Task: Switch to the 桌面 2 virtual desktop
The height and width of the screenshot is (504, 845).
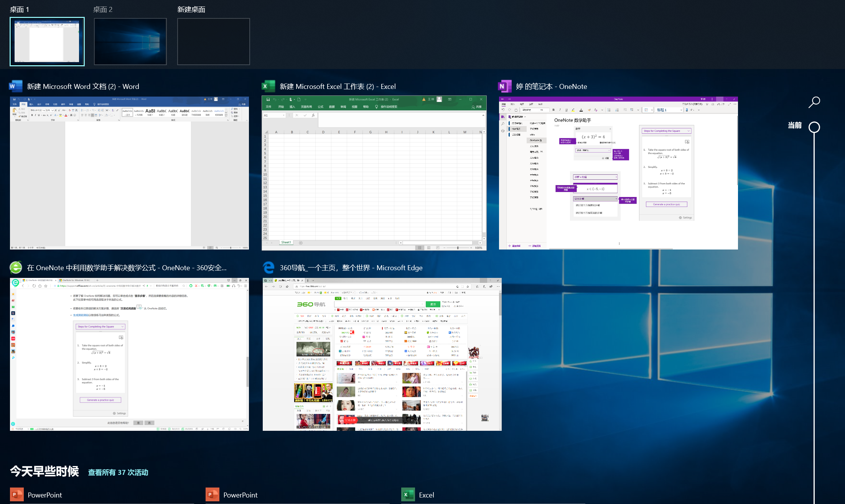Action: (x=130, y=41)
